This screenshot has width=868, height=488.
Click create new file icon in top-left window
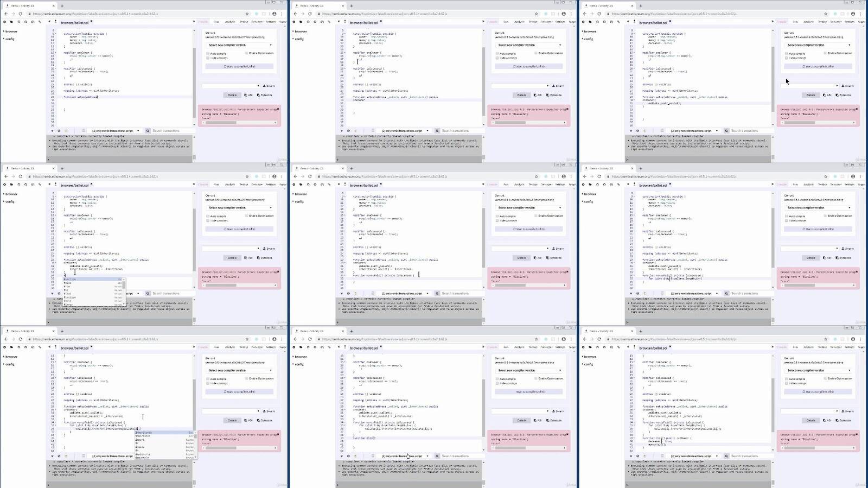pyautogui.click(x=5, y=22)
